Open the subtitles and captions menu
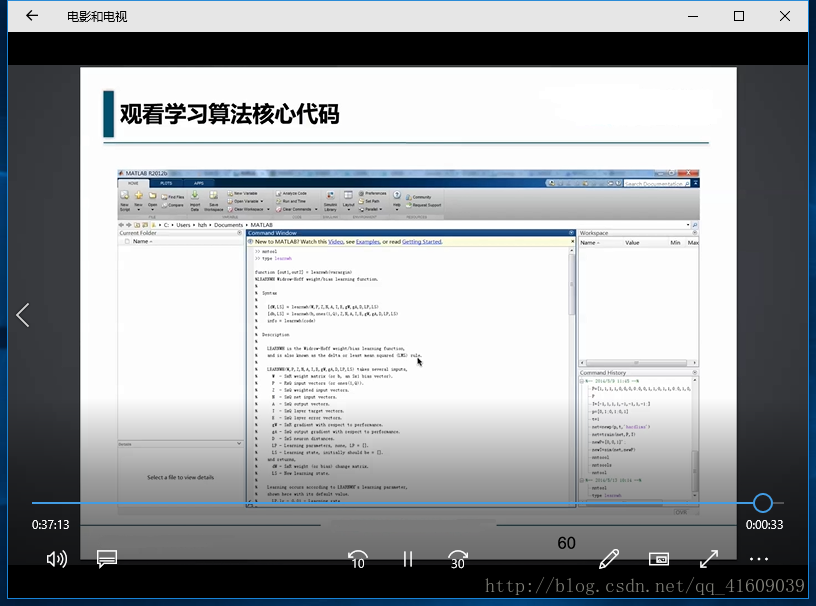Image resolution: width=816 pixels, height=606 pixels. coord(107,559)
